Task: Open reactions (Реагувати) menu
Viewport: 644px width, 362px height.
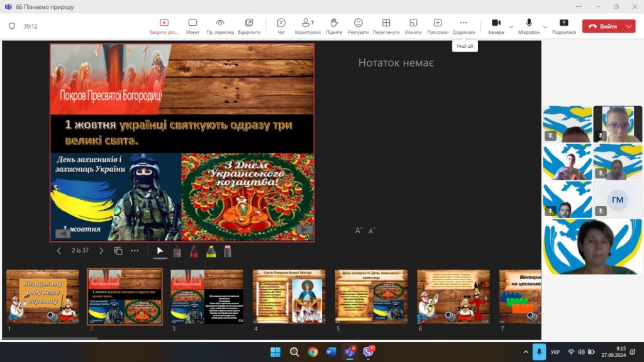Action: [x=358, y=26]
